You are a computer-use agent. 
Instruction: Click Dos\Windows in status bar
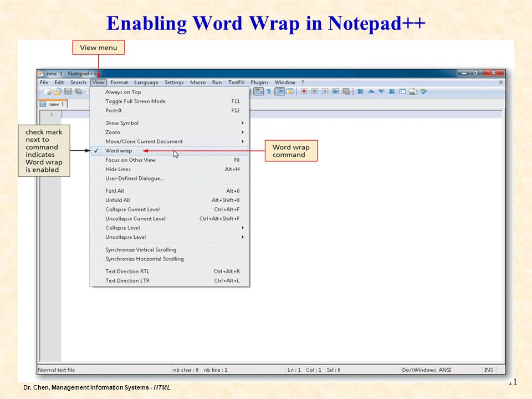[419, 370]
